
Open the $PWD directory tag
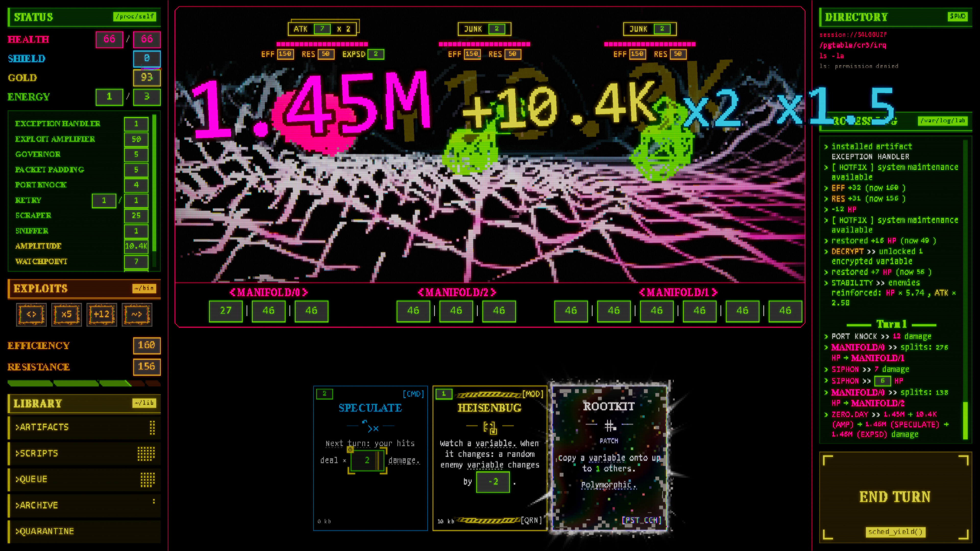pyautogui.click(x=958, y=16)
